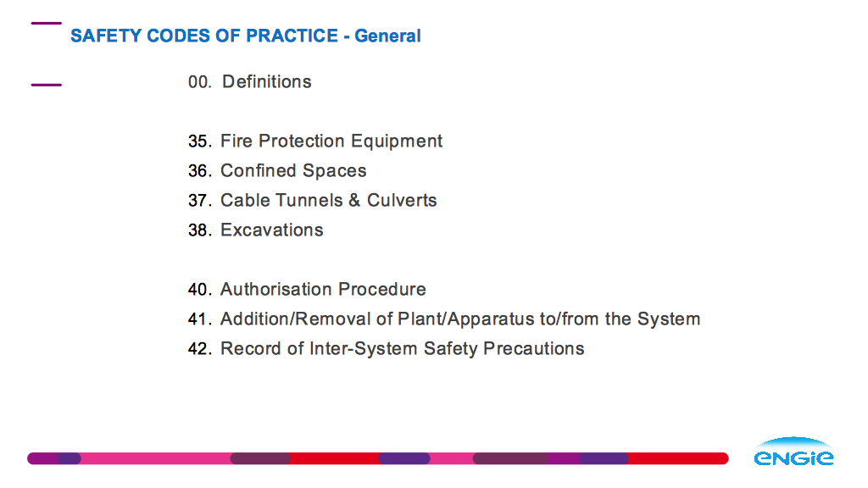Viewport: 868px width, 488px height.
Task: Click the pink segment of the bottom bar
Action: point(155,458)
